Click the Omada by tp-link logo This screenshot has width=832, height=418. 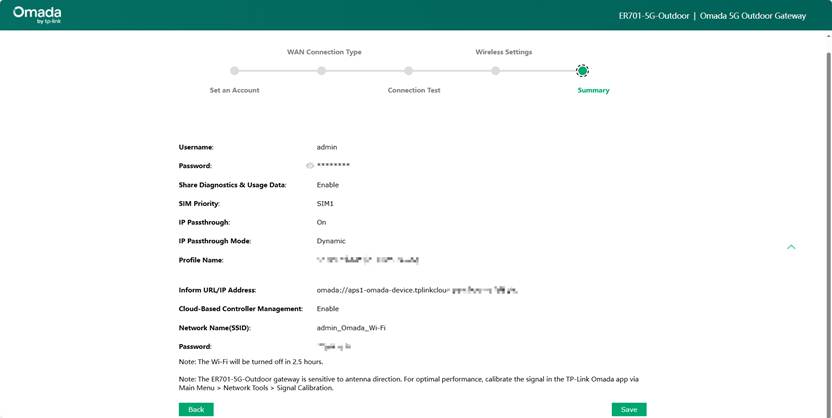(37, 15)
